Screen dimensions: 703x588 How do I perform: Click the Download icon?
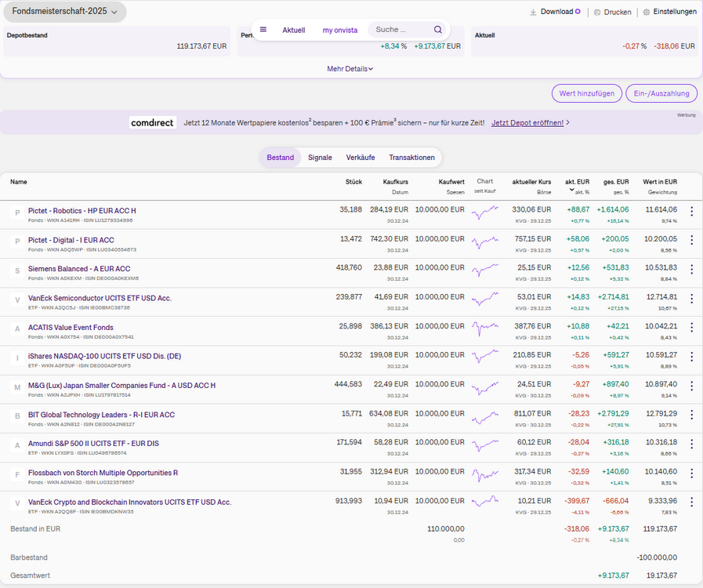click(x=534, y=13)
